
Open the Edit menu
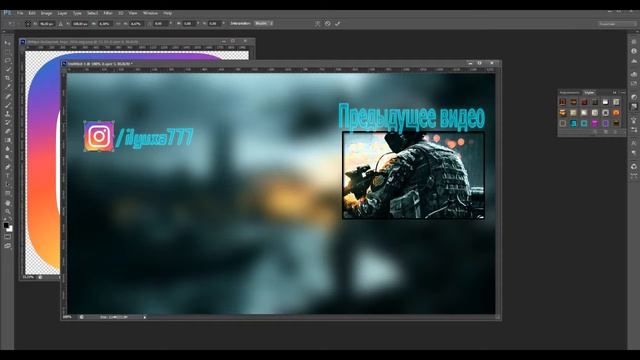point(32,13)
